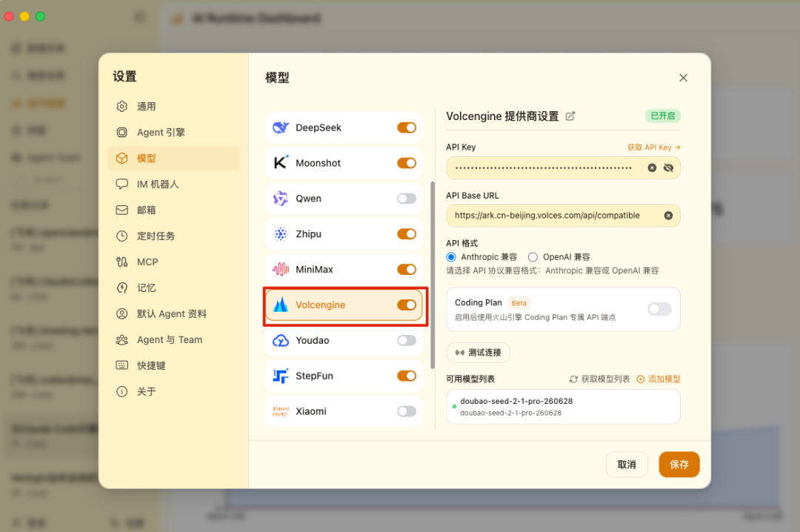This screenshot has width=800, height=532.
Task: Close the settings dialog
Action: click(x=683, y=78)
